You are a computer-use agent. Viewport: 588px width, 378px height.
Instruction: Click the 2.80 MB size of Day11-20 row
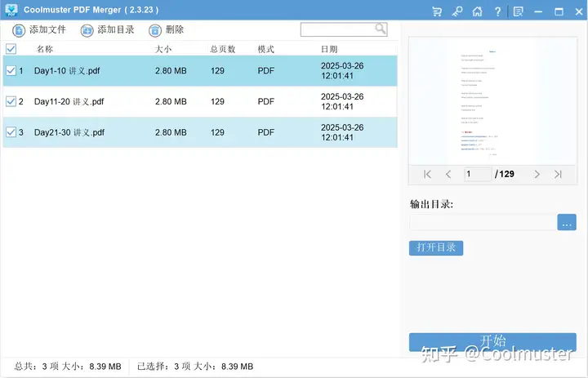pos(171,101)
